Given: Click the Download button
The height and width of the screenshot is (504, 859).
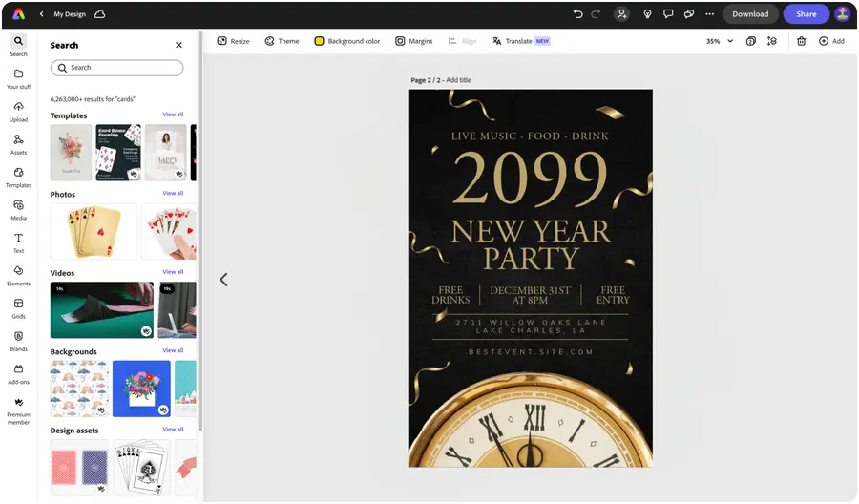Looking at the screenshot, I should point(750,14).
